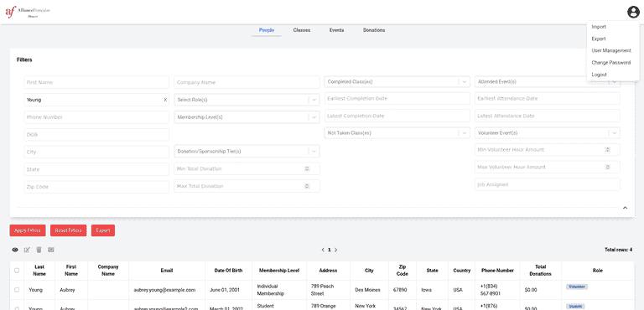Switch to the Events tab

[337, 30]
